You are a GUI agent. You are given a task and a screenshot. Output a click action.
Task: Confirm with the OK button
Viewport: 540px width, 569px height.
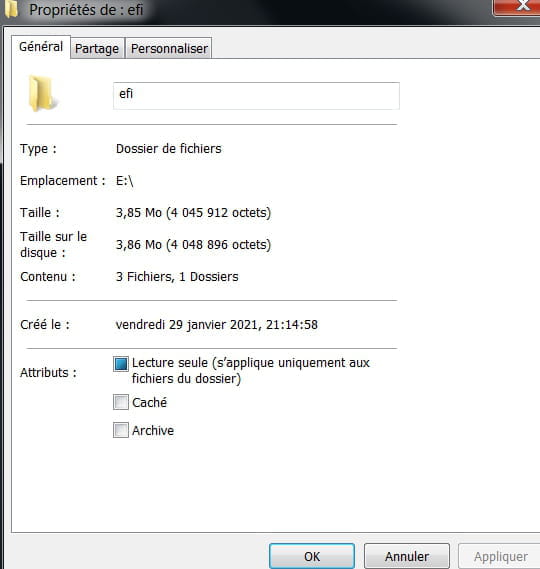pos(312,556)
